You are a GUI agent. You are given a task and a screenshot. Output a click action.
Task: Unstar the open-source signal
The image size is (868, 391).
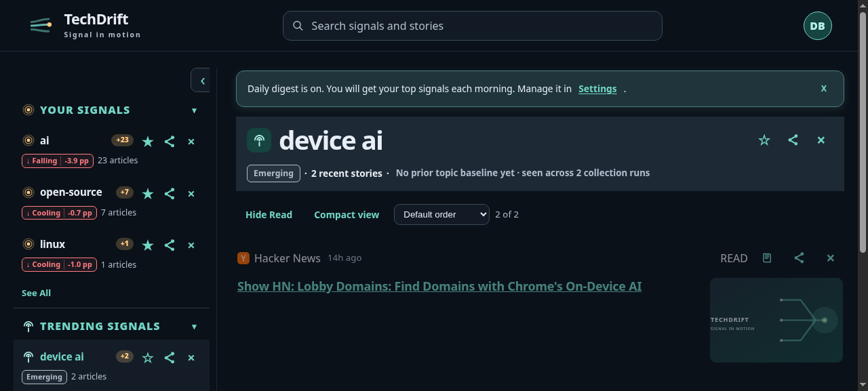[148, 193]
